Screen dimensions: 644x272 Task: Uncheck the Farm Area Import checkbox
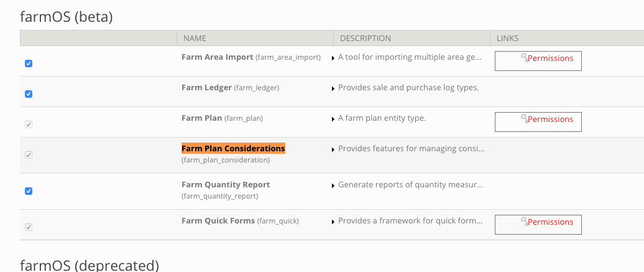coord(29,63)
